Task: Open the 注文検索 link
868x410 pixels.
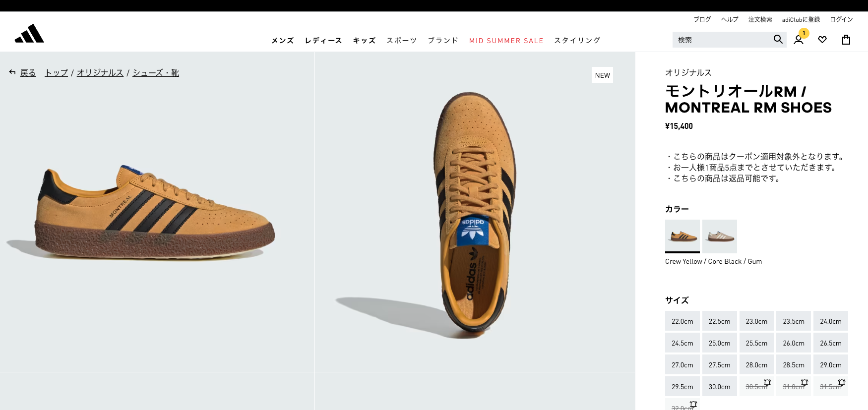Action: (x=760, y=19)
